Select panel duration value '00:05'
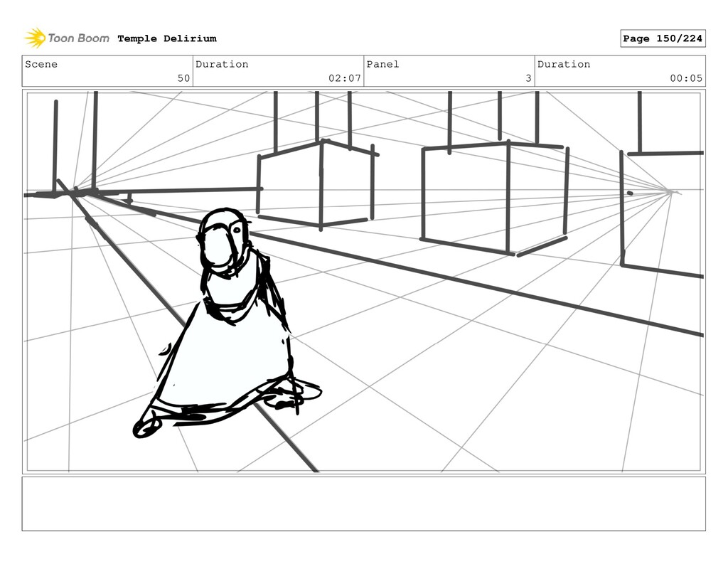 (x=686, y=78)
